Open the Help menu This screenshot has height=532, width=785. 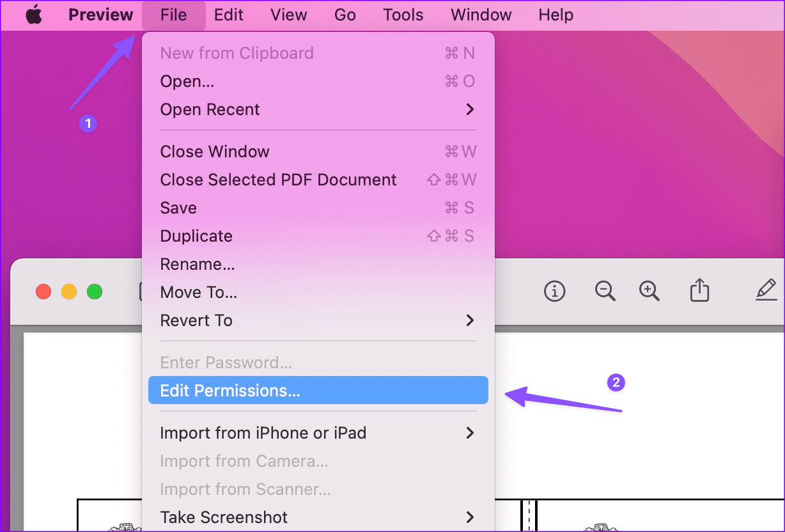[556, 15]
